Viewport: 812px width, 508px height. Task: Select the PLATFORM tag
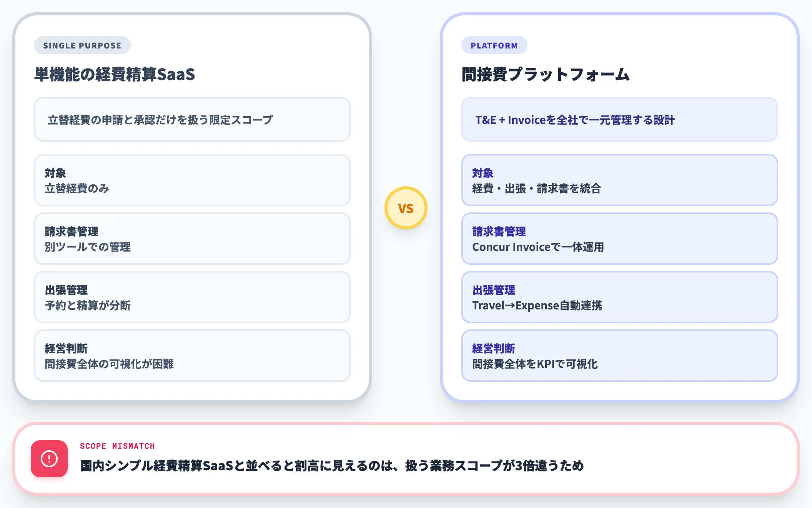tap(494, 45)
